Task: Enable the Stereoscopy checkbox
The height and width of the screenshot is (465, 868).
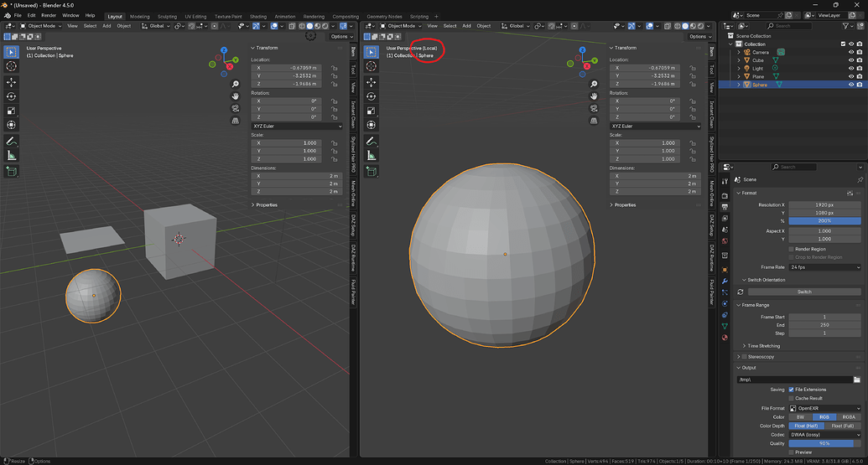Action: [x=744, y=357]
